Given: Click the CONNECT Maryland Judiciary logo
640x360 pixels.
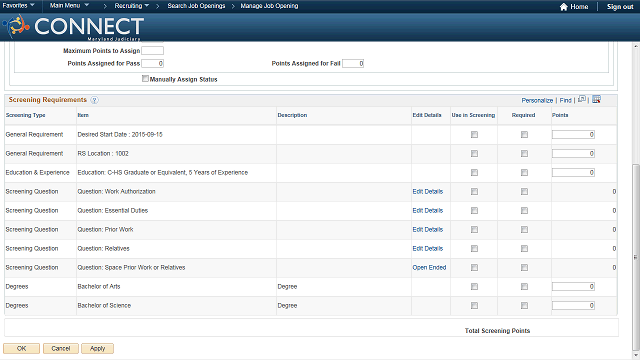Looking at the screenshot, I should 73,27.
